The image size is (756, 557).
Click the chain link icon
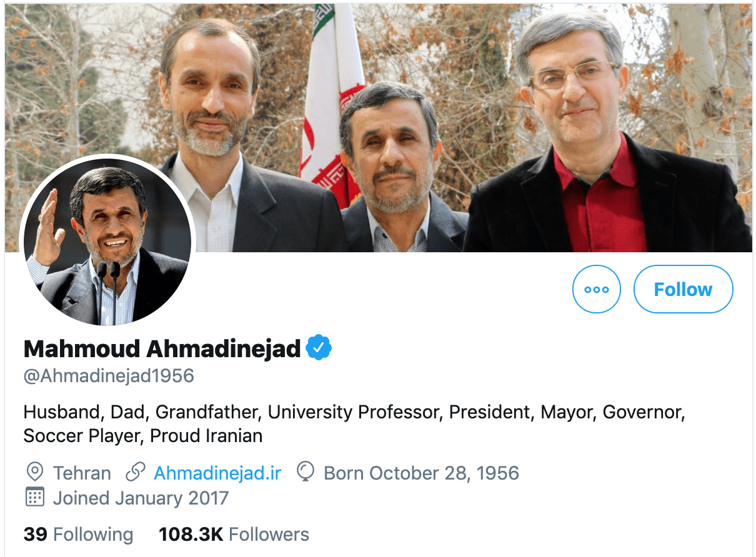[136, 473]
